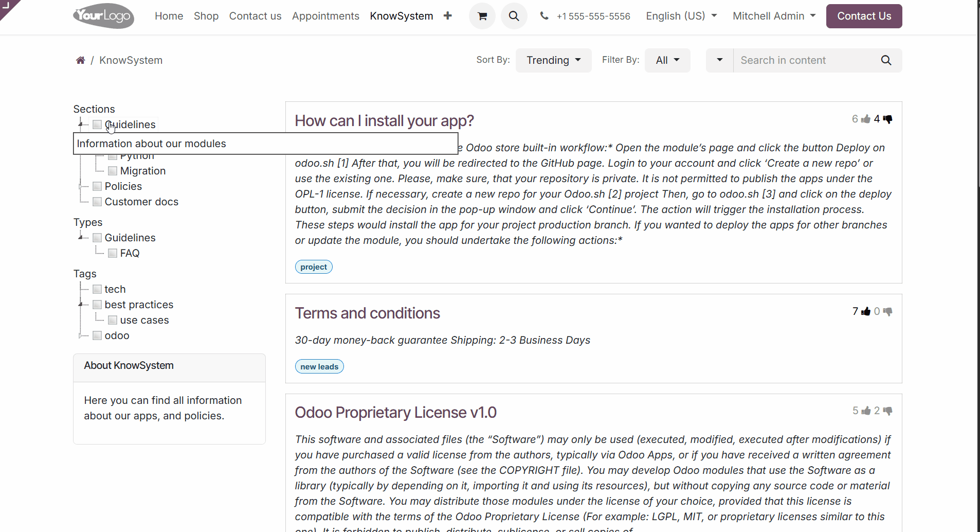
Task: Expand the odoo tag tree node
Action: pos(81,335)
